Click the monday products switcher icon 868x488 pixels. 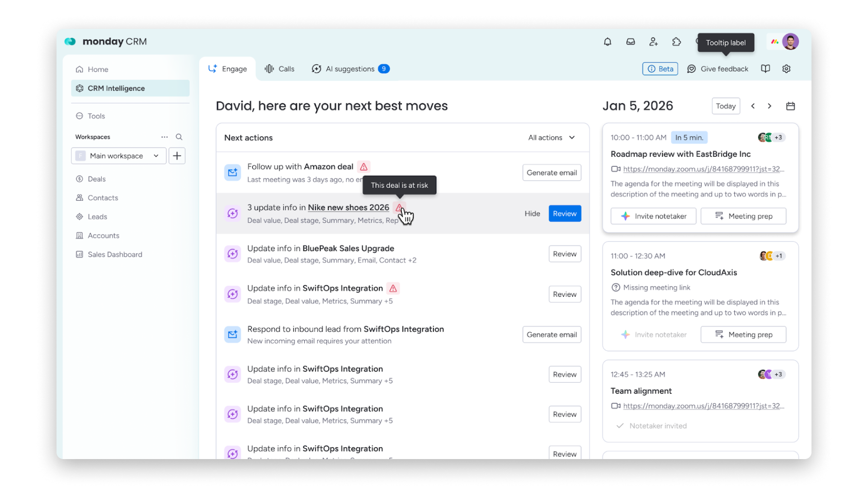click(775, 42)
